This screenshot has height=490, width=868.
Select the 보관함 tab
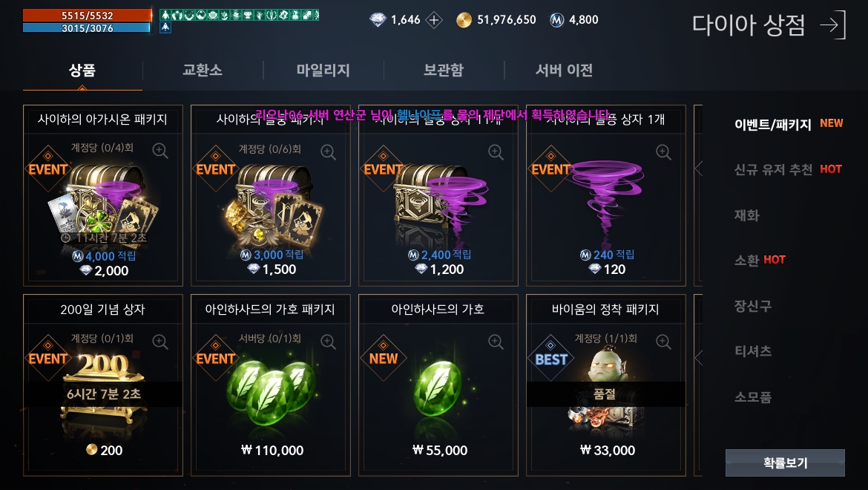(444, 71)
